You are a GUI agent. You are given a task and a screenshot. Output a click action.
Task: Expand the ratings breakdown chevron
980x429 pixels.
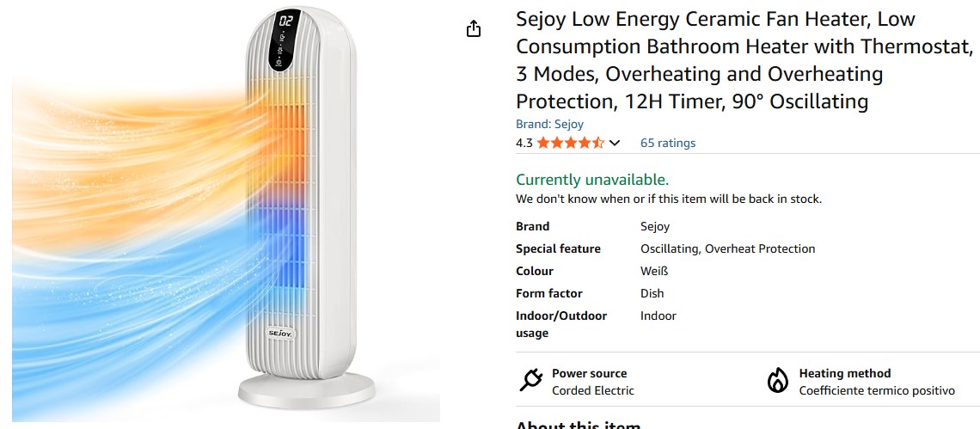615,144
